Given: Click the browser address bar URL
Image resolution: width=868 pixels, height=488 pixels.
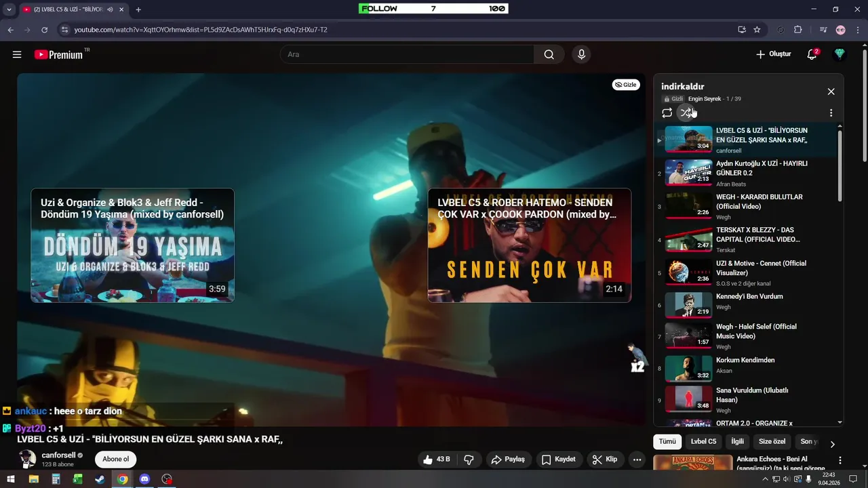Looking at the screenshot, I should (201, 30).
